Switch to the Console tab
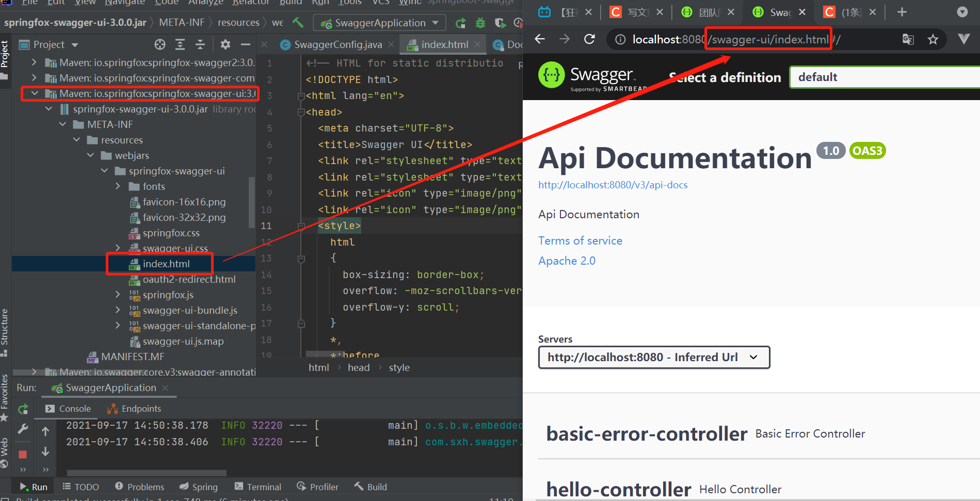 click(68, 409)
